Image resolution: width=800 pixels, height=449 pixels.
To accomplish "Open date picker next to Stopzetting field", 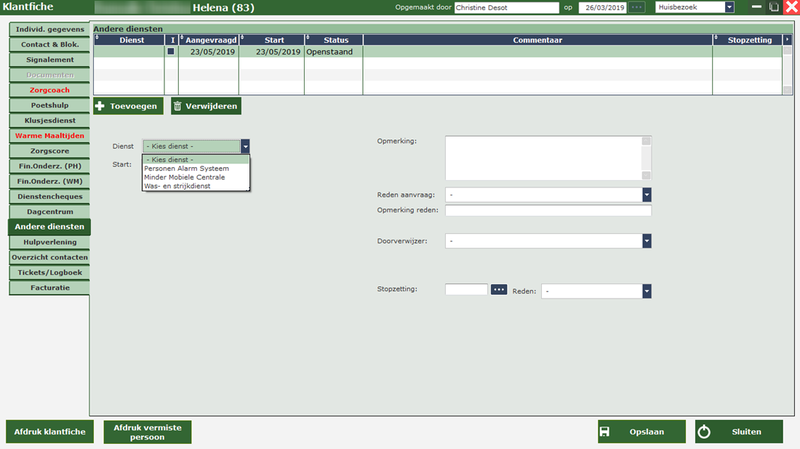I will [x=500, y=290].
